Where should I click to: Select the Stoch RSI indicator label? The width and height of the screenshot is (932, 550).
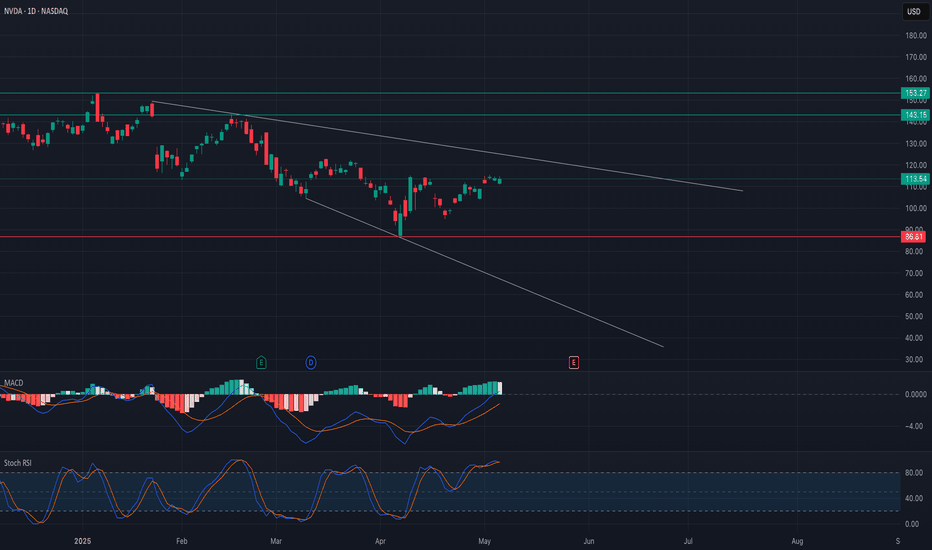[18, 463]
